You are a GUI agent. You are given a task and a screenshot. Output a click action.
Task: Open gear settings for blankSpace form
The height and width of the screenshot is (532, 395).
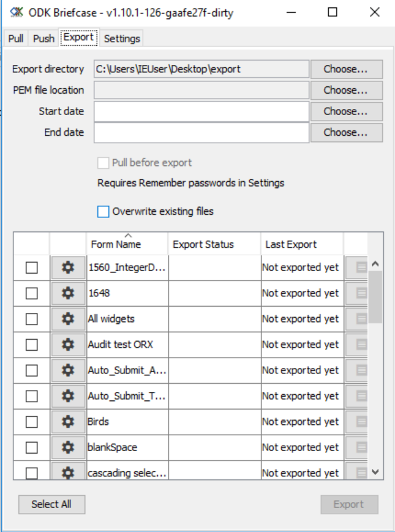68,447
